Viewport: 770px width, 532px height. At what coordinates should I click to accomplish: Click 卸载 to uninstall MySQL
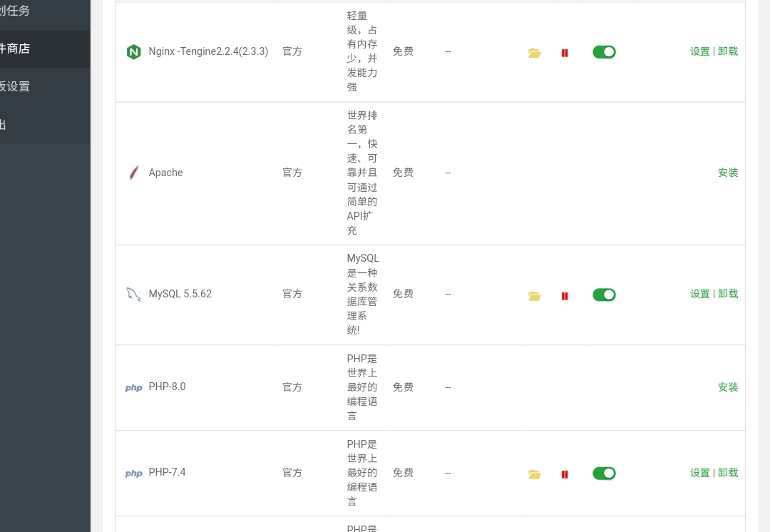[728, 294]
